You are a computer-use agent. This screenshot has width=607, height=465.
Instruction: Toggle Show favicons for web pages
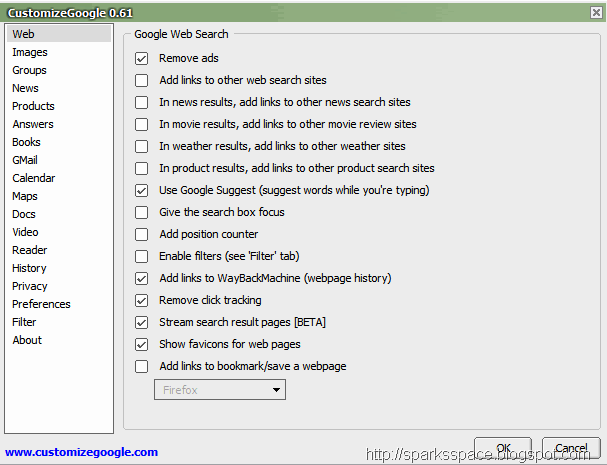point(142,344)
